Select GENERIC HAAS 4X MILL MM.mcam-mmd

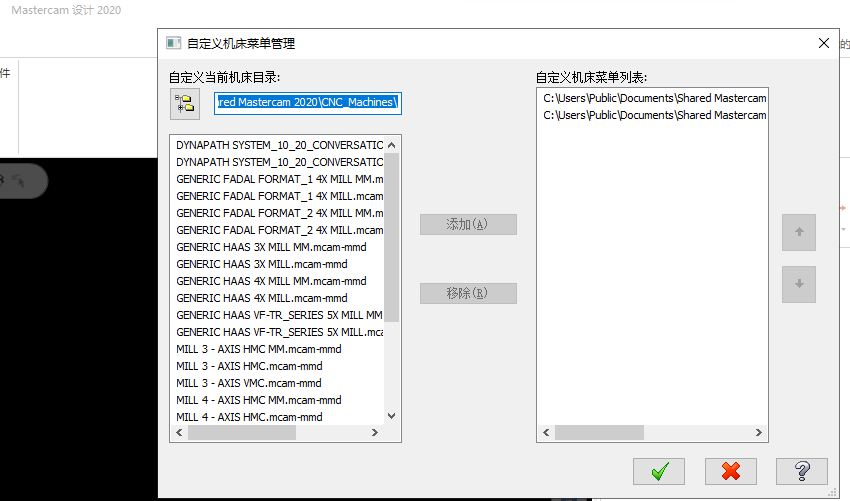tap(271, 281)
